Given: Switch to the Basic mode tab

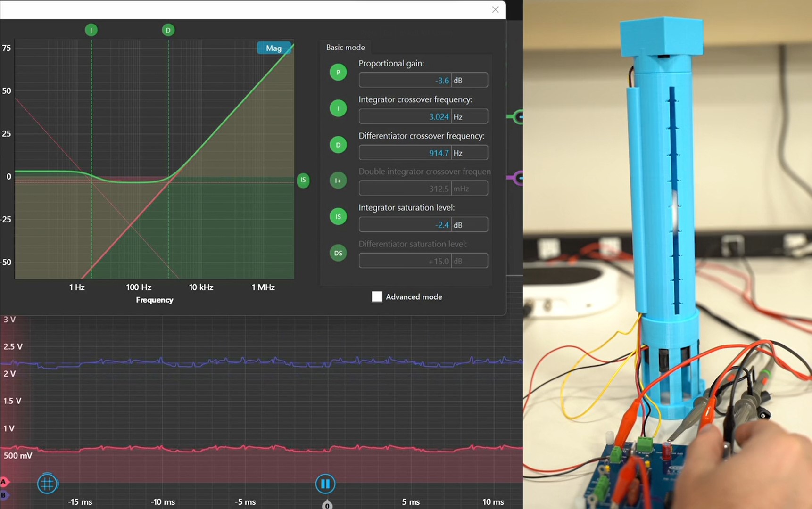Looking at the screenshot, I should pyautogui.click(x=345, y=47).
